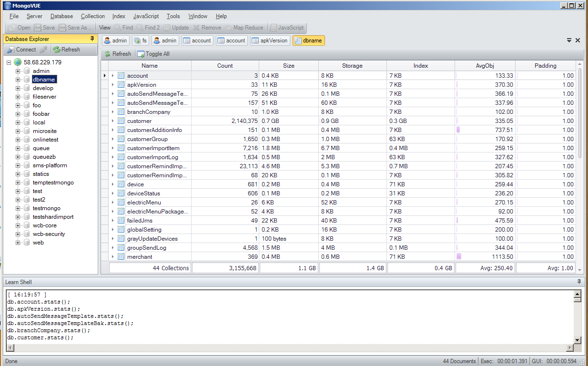Connect to a server in Database Explorer
The image size is (588, 366).
tap(22, 50)
